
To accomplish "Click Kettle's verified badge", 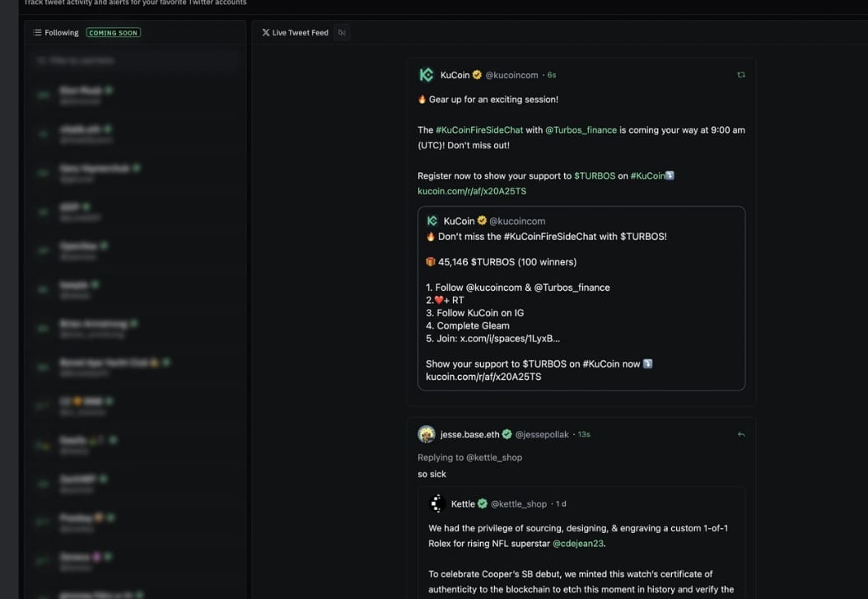I will tap(484, 503).
